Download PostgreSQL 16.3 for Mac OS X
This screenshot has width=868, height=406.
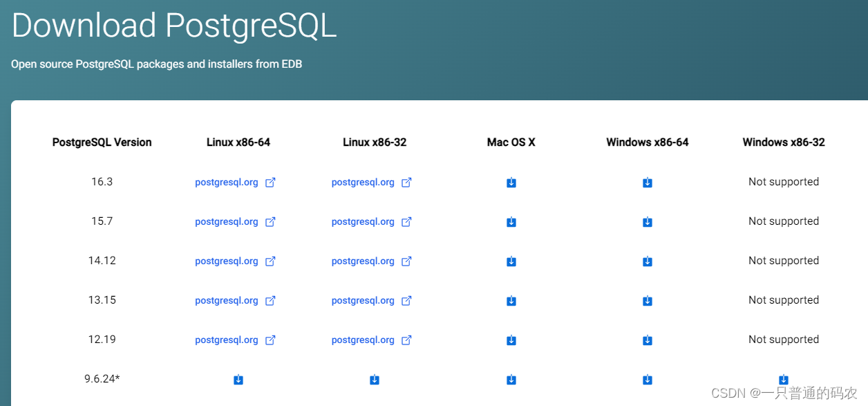511,183
